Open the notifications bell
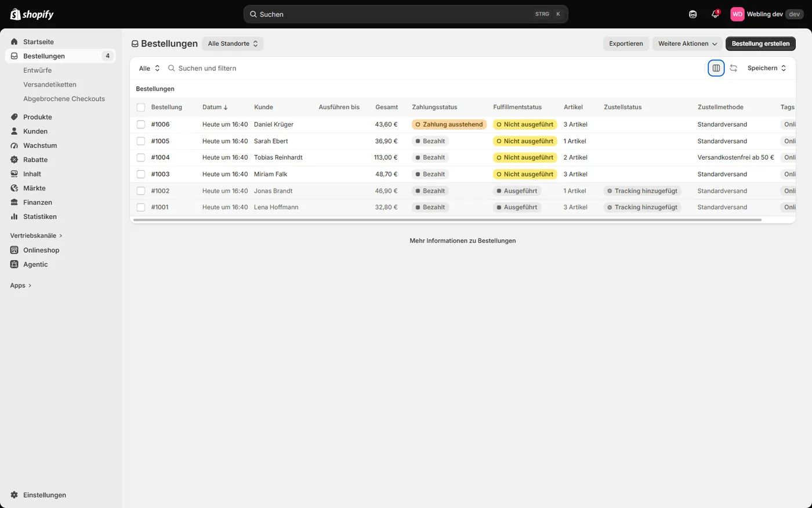 715,14
